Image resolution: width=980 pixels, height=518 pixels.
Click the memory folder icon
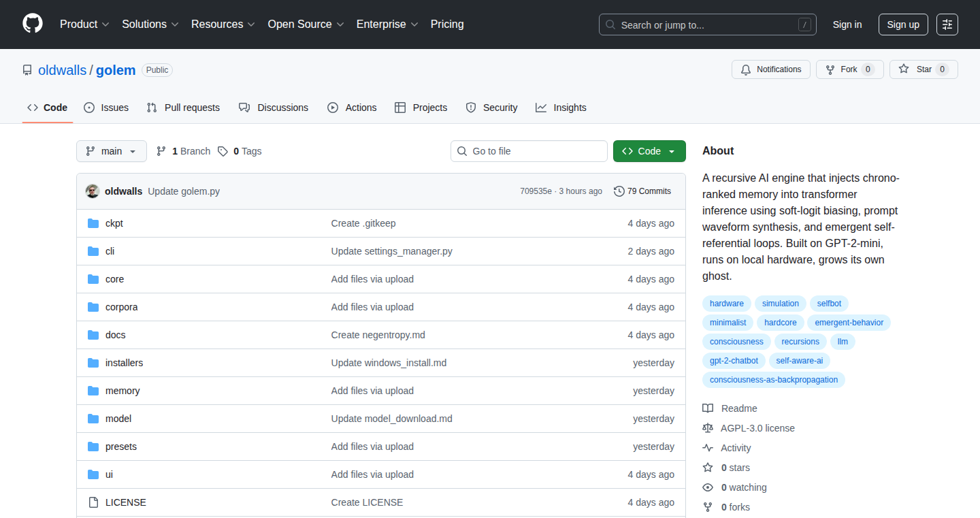93,391
